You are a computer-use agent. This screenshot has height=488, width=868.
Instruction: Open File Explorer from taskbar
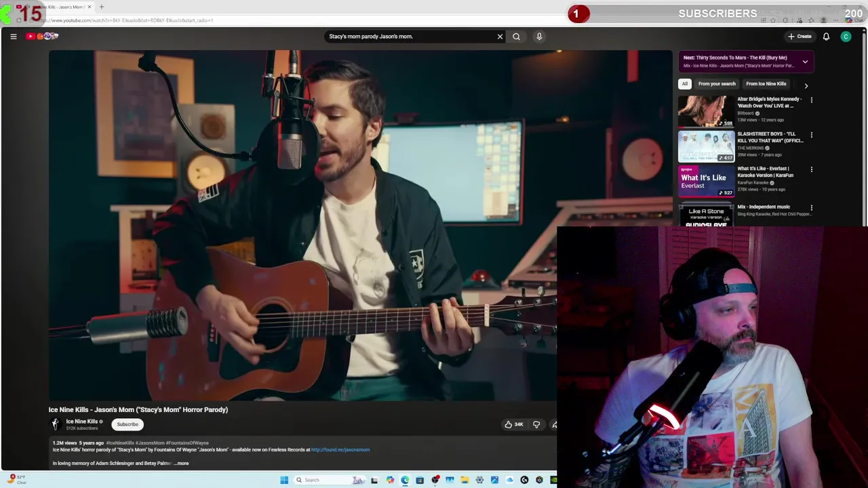point(465,480)
